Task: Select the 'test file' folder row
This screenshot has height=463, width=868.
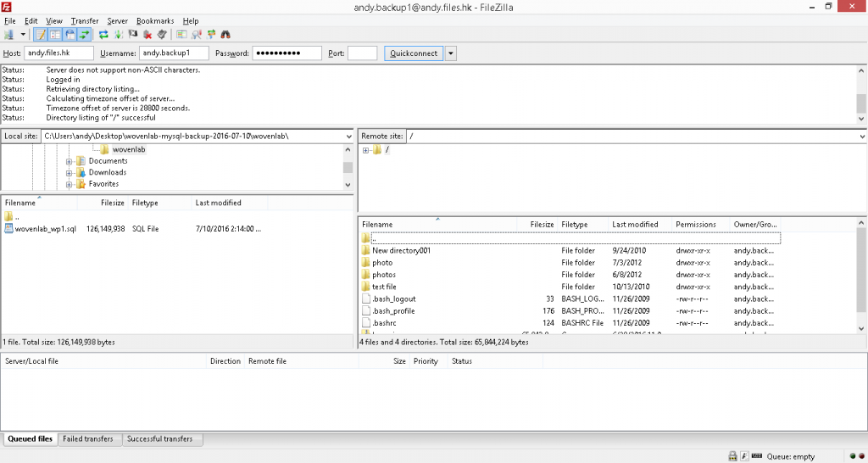Action: coord(570,287)
